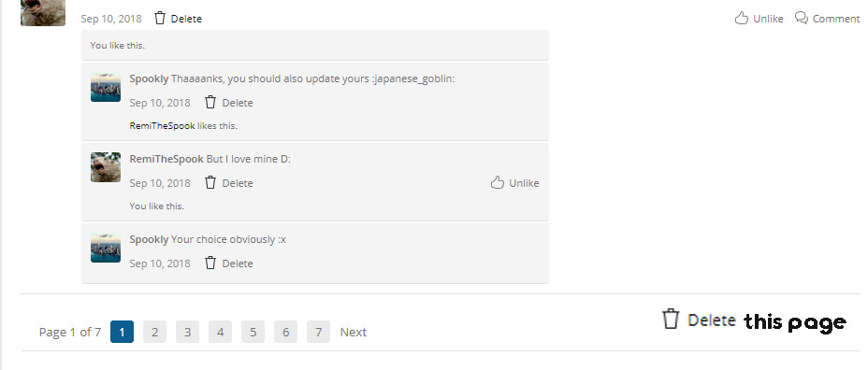Click trash icon under 'Thaaaanks' comment
The width and height of the screenshot is (868, 370).
(210, 103)
